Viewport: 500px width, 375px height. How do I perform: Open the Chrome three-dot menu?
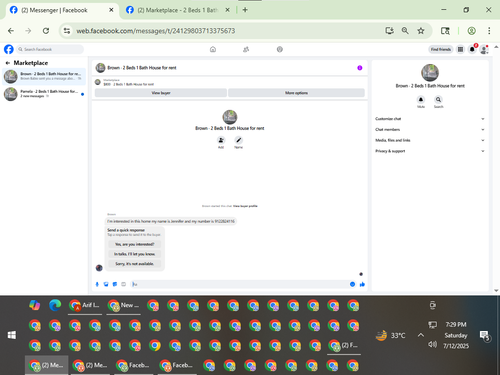489,31
